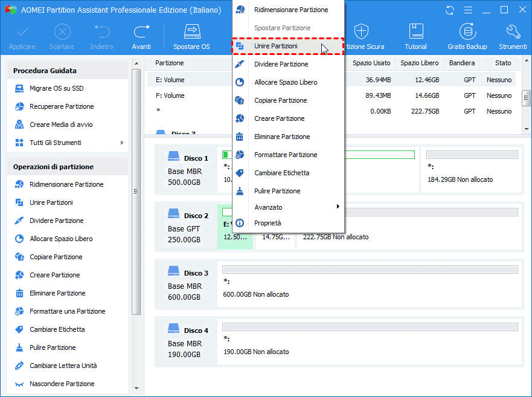Select Disco 4 190.00GB Non allocato block
The height and width of the screenshot is (397, 532).
(370, 341)
